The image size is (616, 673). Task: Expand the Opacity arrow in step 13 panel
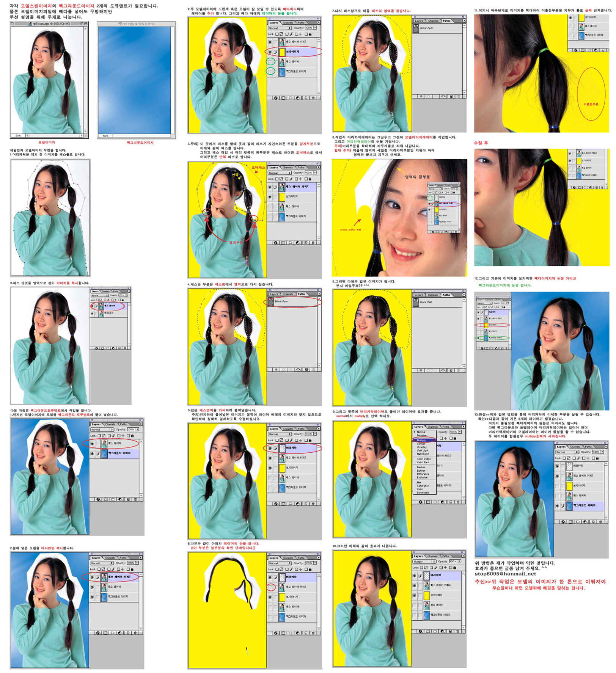[x=602, y=452]
